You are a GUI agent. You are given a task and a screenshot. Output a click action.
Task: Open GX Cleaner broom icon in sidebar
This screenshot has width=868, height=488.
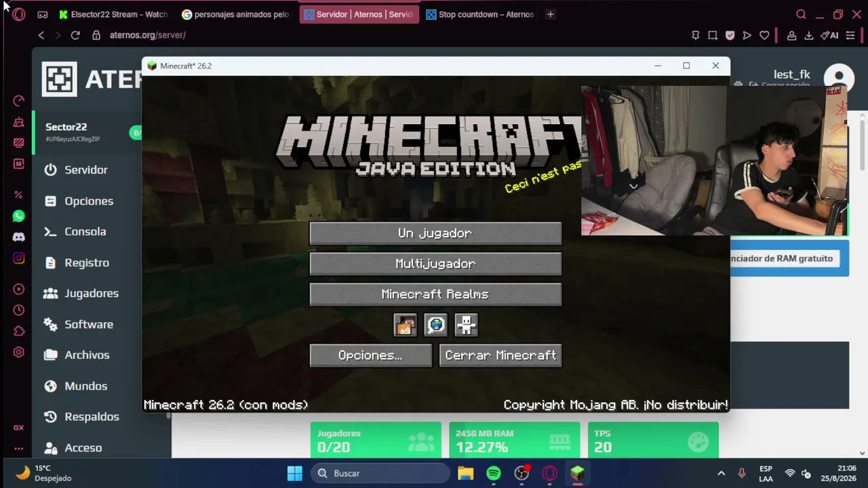tap(19, 122)
